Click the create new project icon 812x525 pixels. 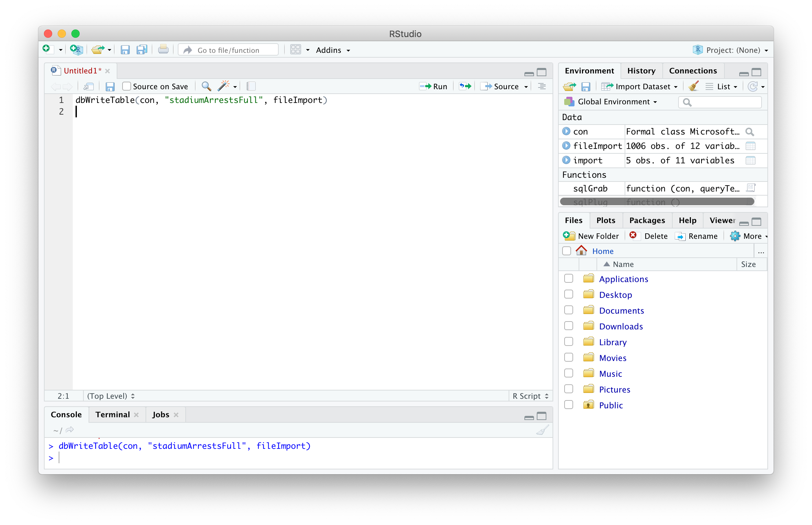tap(76, 50)
